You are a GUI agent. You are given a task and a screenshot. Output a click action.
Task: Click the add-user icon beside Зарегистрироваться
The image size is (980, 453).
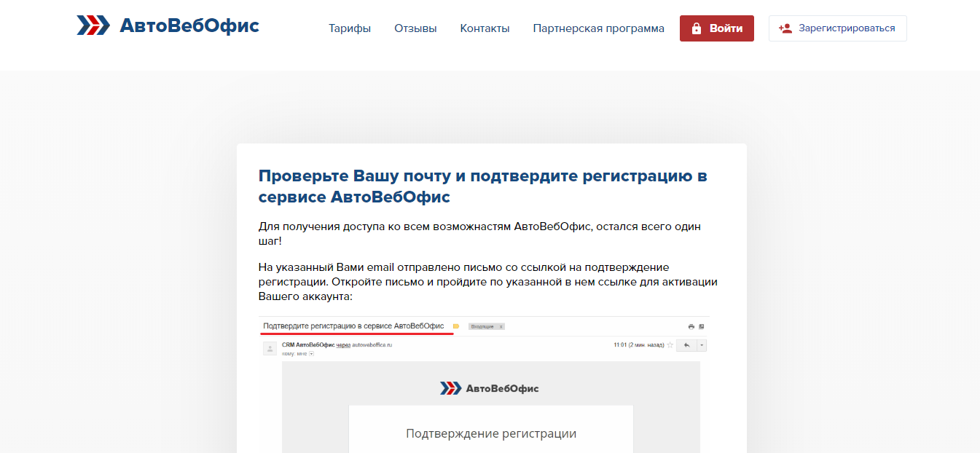[785, 28]
